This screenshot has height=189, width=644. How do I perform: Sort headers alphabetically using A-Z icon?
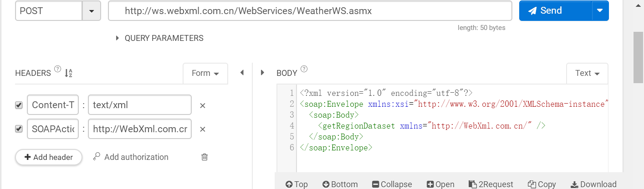pyautogui.click(x=69, y=73)
